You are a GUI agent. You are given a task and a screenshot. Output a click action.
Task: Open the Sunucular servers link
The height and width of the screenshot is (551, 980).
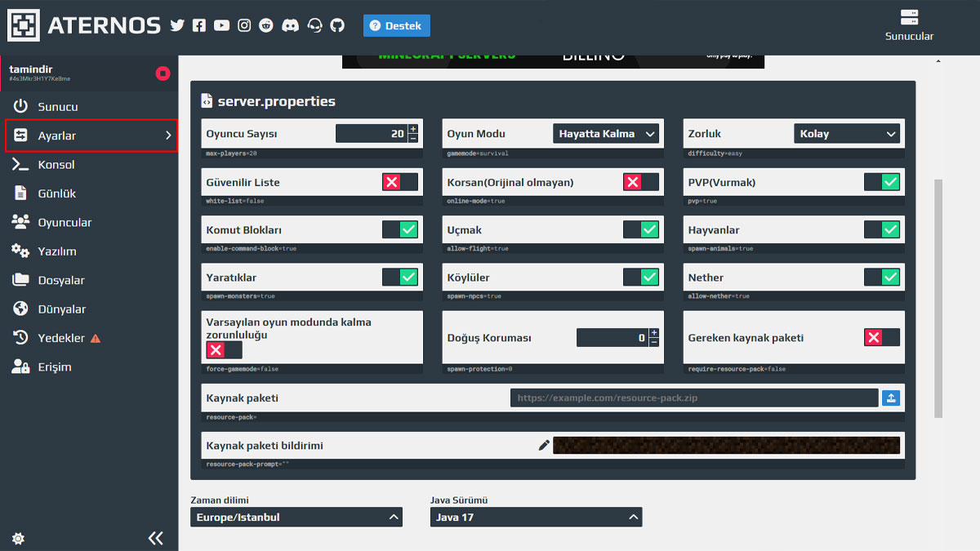point(909,25)
